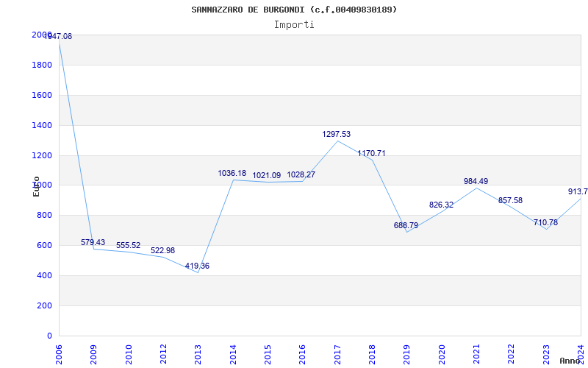Select the data label 579.43
The width and height of the screenshot is (588, 368).
(x=93, y=242)
